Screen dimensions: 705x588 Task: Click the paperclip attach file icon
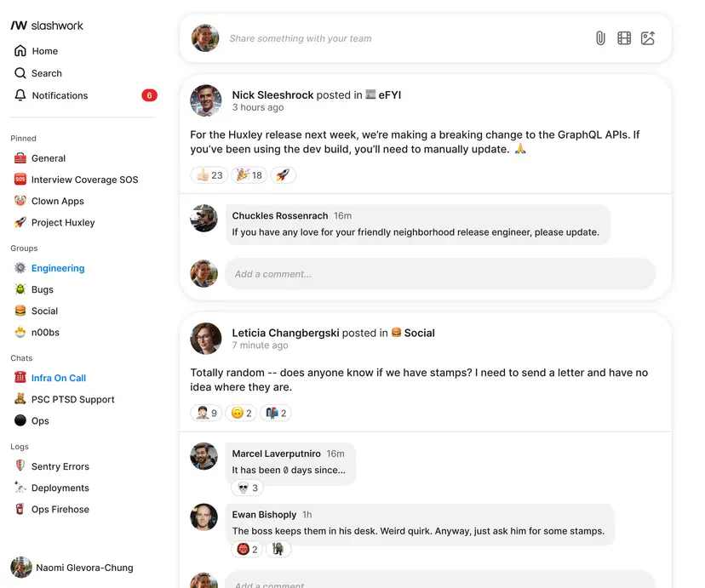click(x=600, y=38)
